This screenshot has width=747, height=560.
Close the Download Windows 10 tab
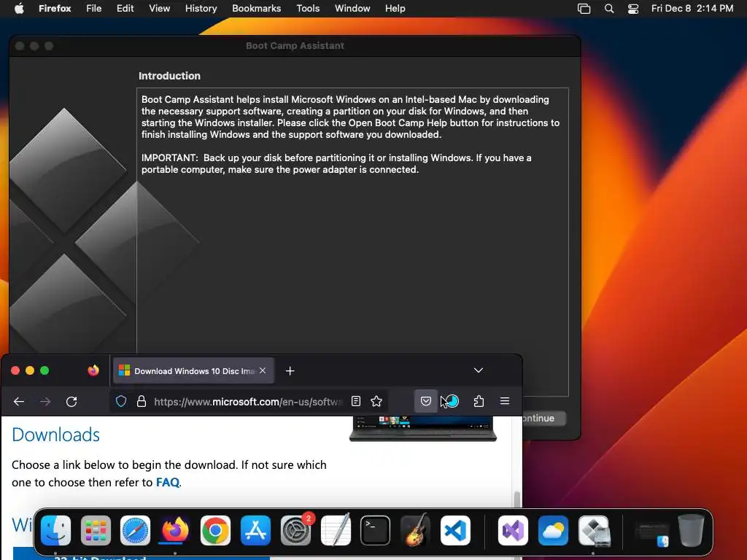[263, 370]
